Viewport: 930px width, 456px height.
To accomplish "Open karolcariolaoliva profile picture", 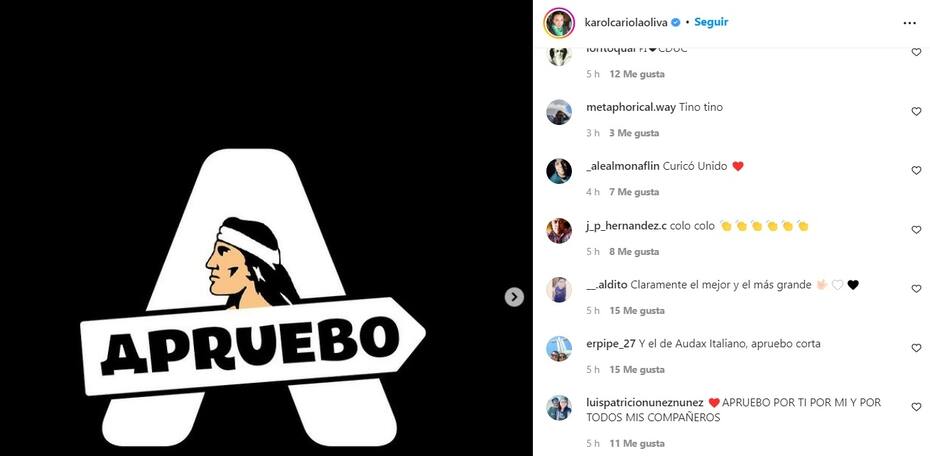I will tap(560, 23).
